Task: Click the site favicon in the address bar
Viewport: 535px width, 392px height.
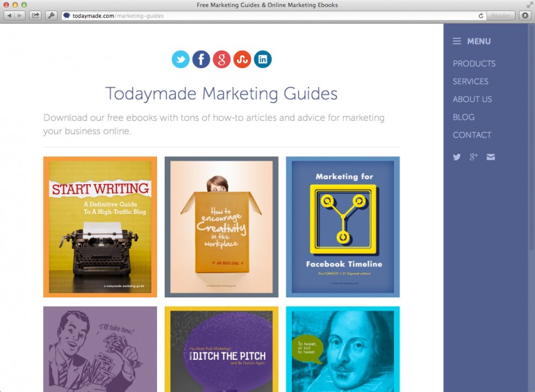Action: click(x=67, y=16)
